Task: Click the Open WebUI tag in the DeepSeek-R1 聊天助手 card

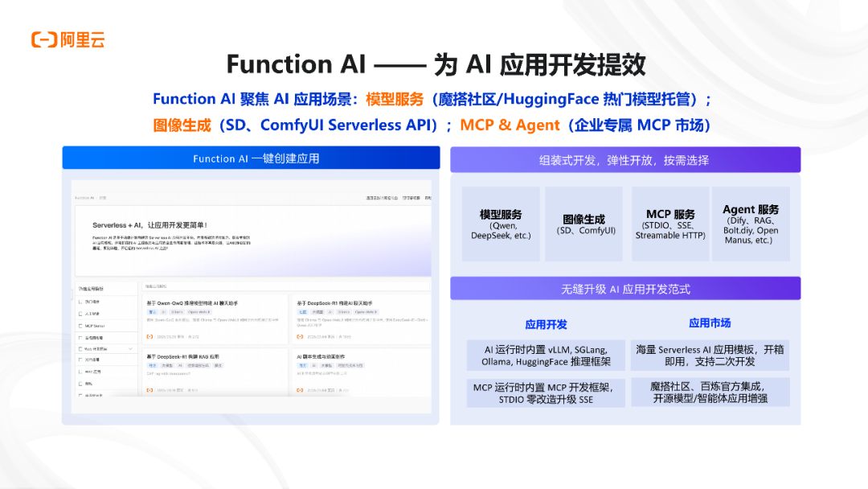Action: click(x=366, y=312)
